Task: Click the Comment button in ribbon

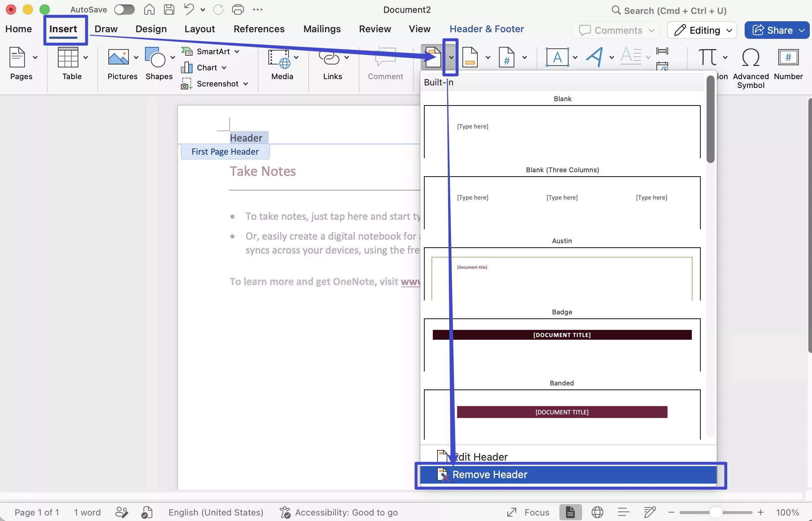Action: click(x=385, y=63)
